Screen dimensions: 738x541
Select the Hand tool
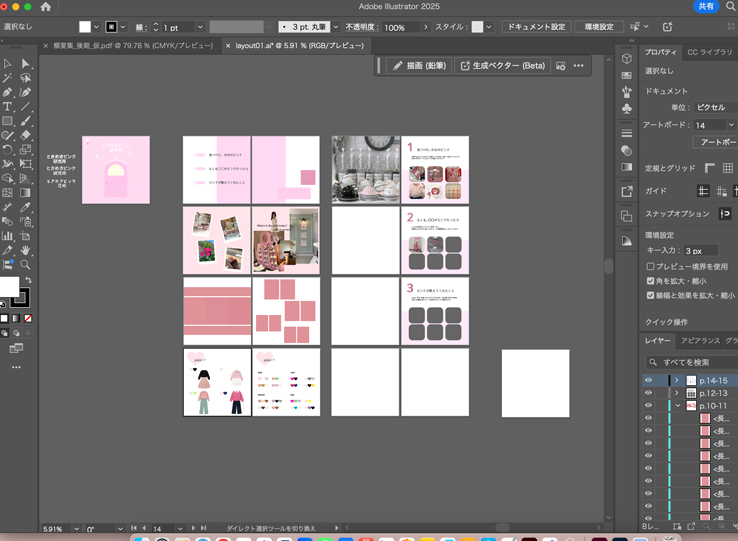(x=25, y=250)
